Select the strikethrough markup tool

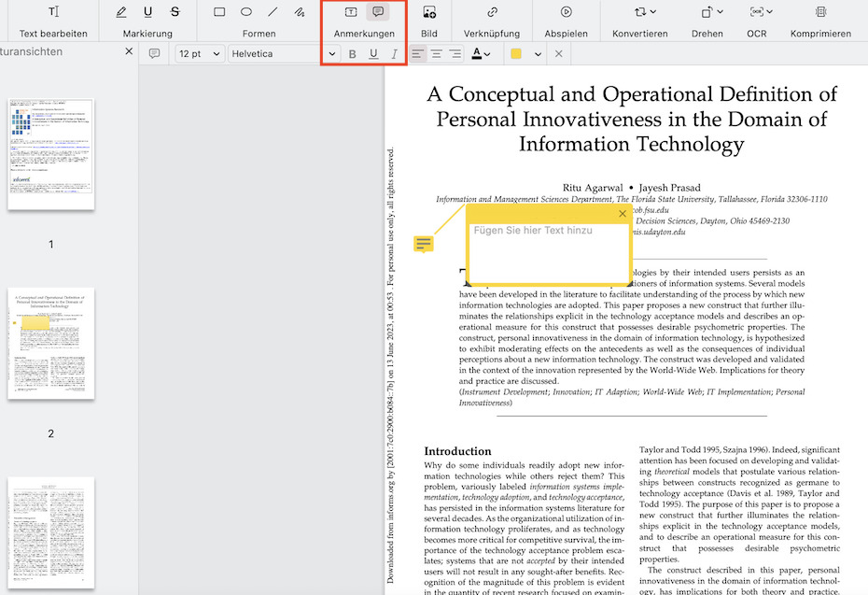(174, 12)
